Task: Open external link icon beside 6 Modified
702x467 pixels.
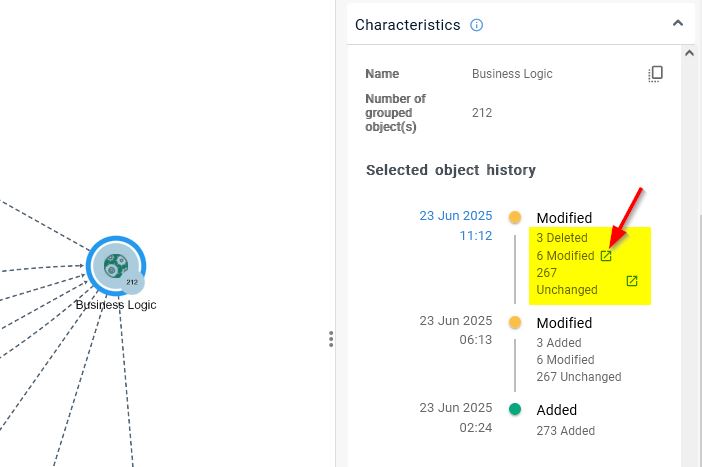Action: 606,256
